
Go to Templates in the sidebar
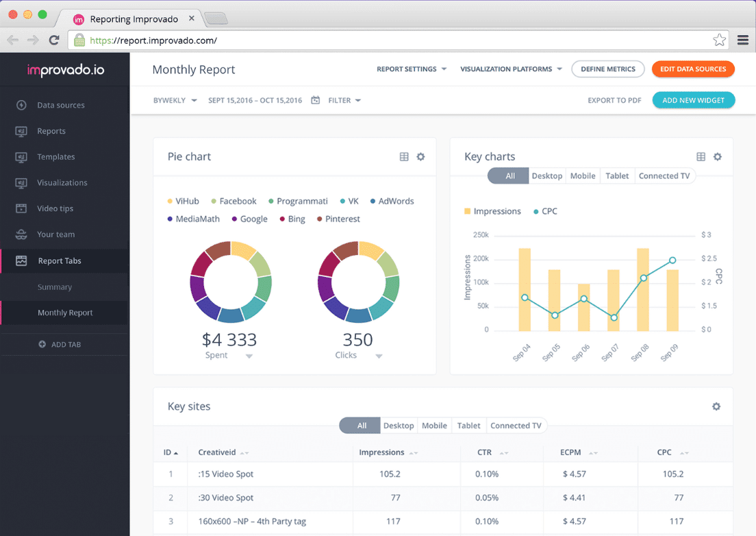pyautogui.click(x=55, y=157)
